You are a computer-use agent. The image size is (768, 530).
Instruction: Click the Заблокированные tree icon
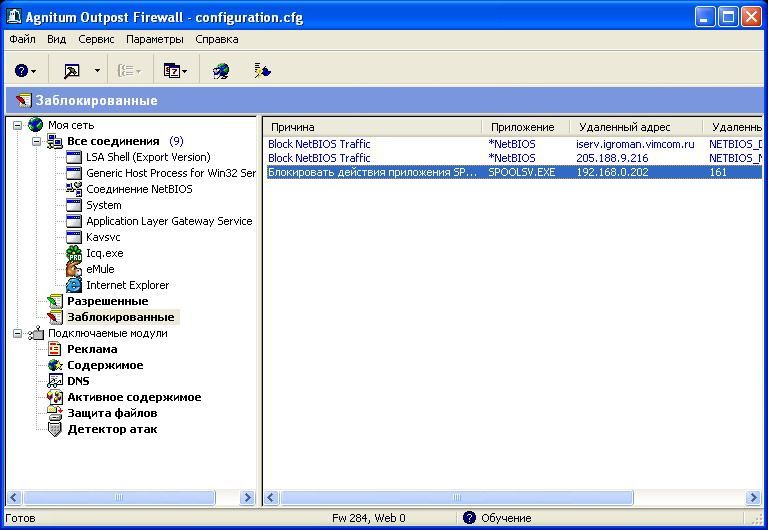pyautogui.click(x=54, y=317)
